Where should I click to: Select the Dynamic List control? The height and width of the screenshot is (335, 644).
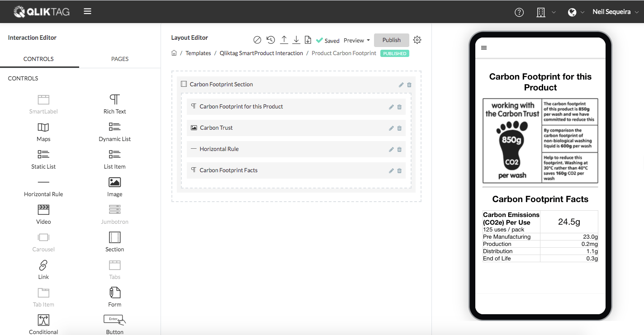115,132
